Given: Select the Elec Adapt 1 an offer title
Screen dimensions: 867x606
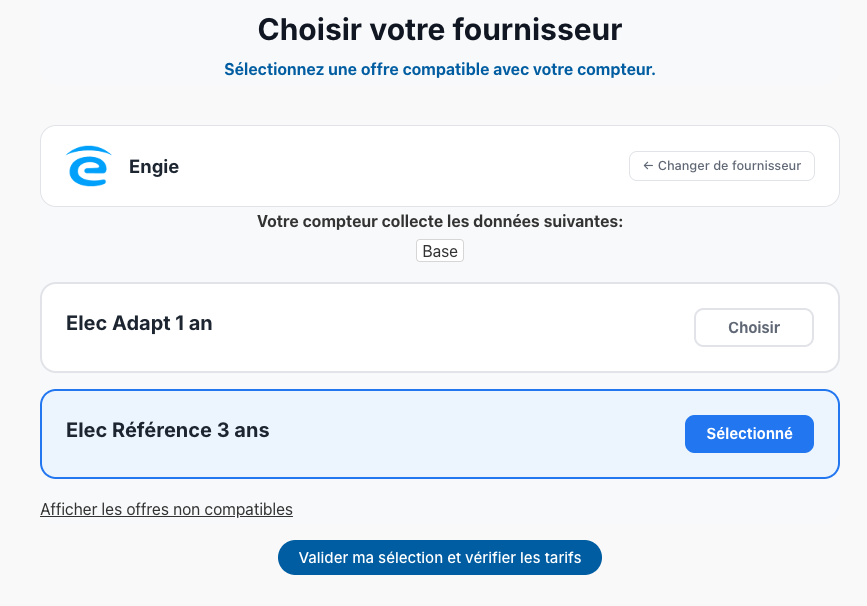Looking at the screenshot, I should (x=139, y=324).
